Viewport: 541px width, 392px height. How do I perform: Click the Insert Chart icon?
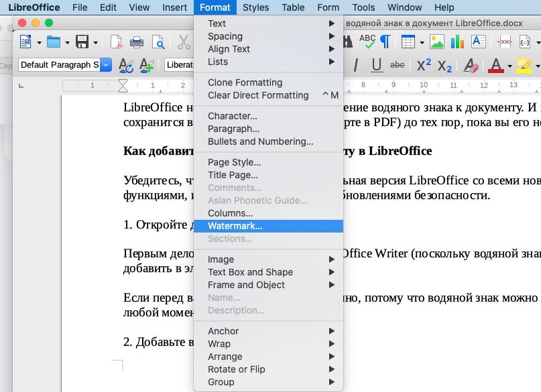[457, 42]
